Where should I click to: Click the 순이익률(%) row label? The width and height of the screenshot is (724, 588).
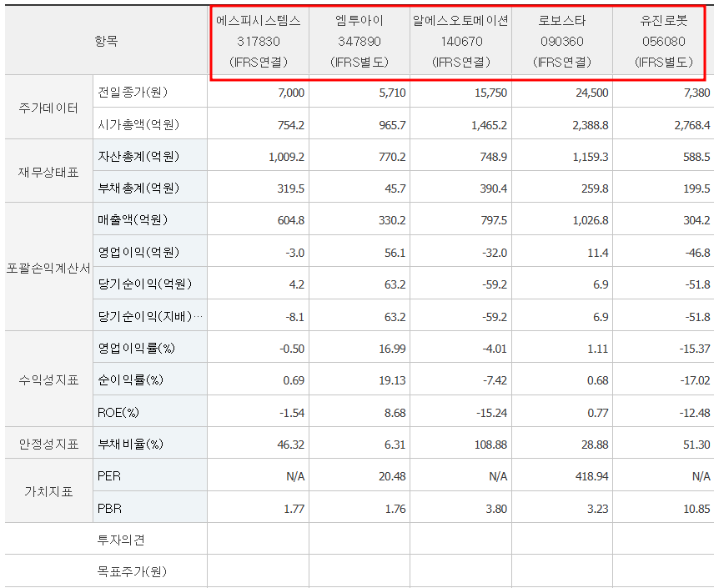click(130, 379)
